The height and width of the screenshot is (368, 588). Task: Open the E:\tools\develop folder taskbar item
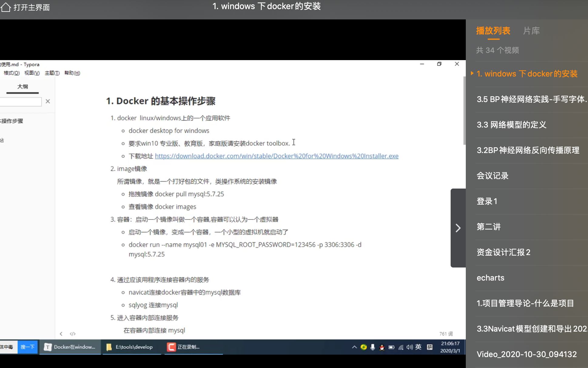click(x=130, y=347)
